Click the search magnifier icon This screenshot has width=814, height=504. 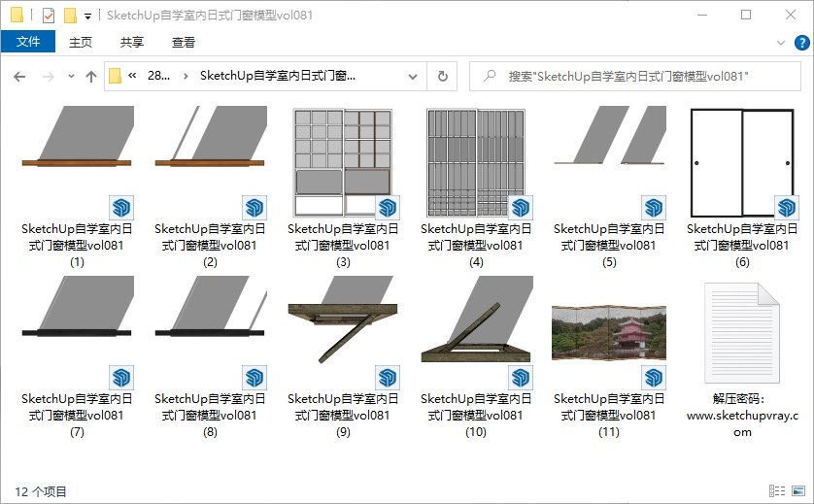point(489,76)
